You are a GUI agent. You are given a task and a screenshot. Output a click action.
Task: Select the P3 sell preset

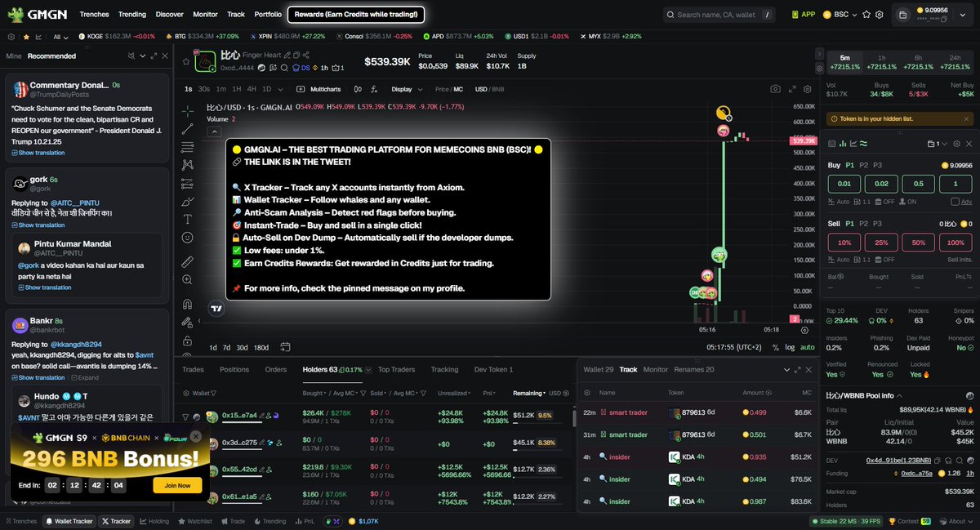[x=879, y=223]
